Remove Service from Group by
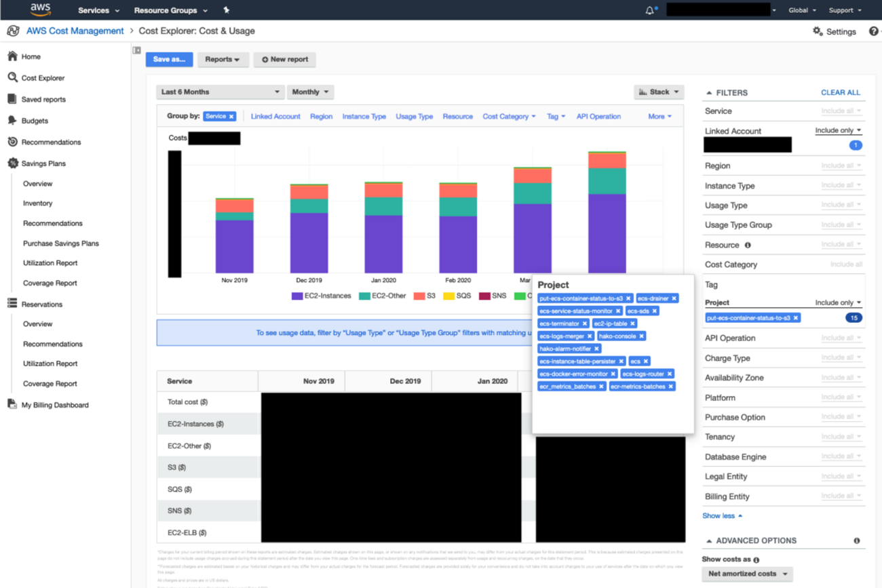 point(231,117)
